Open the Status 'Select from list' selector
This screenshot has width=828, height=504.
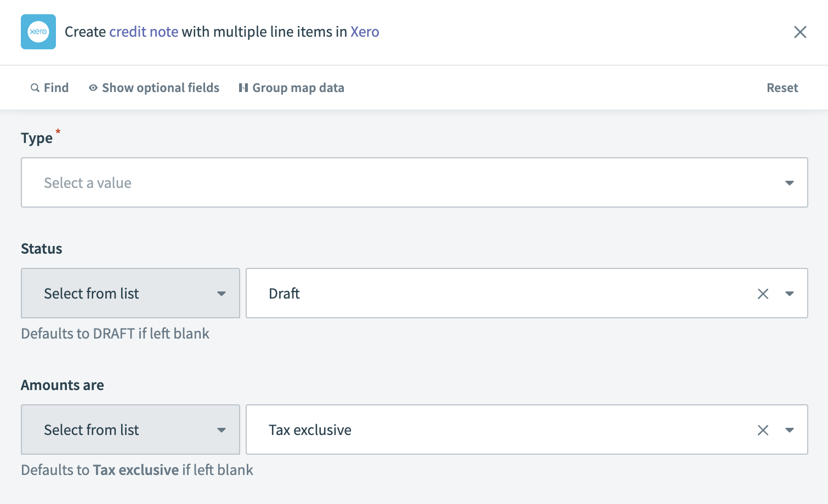(130, 293)
